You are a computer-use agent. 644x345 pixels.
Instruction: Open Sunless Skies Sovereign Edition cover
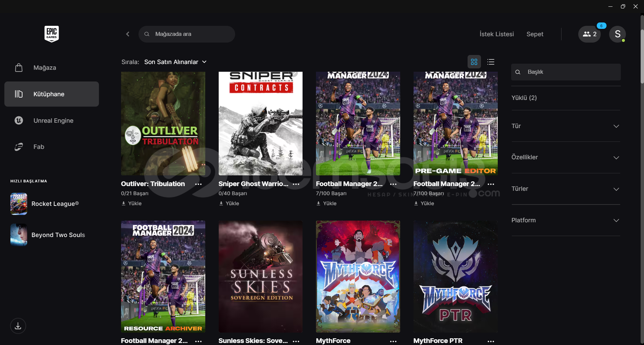(261, 277)
